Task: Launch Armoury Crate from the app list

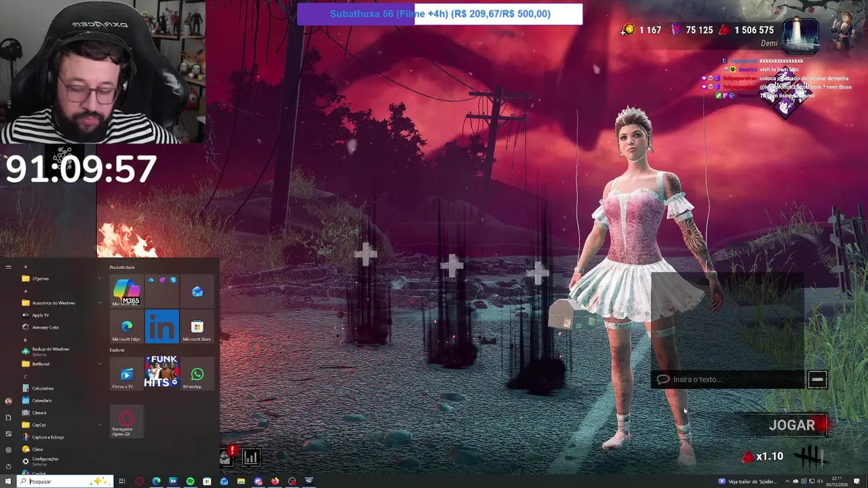Action: pyautogui.click(x=61, y=327)
